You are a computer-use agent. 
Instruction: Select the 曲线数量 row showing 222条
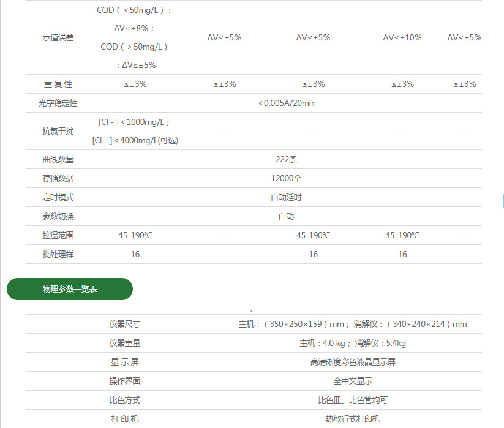pyautogui.click(x=56, y=159)
